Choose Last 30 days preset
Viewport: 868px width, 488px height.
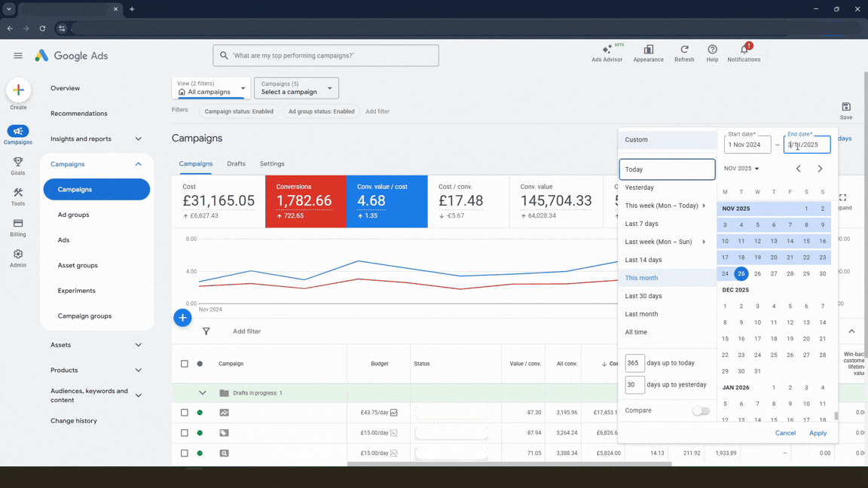(643, 296)
